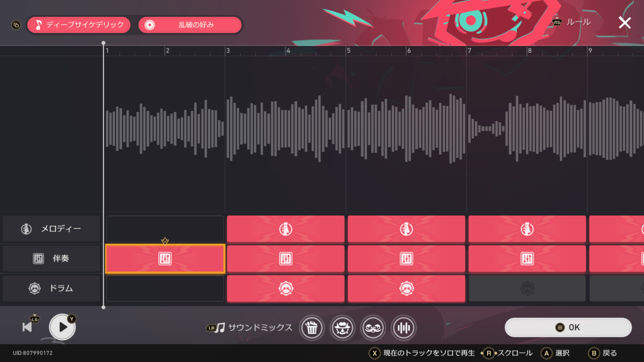Click the mixer icon in 伴奏 track label
Image resolution: width=644 pixels, height=362 pixels.
click(x=38, y=259)
